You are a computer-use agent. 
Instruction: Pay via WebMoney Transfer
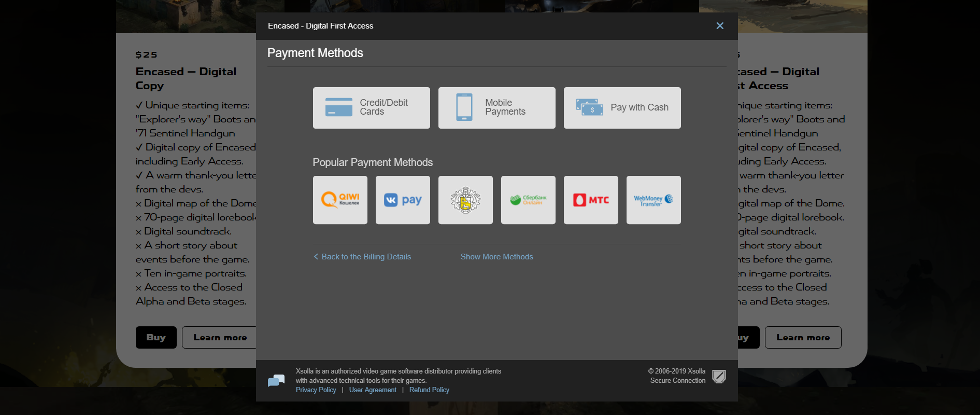point(654,200)
